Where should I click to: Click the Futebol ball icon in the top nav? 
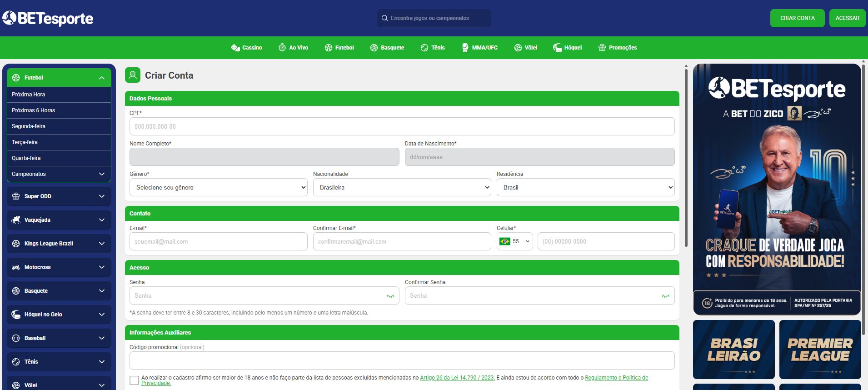pos(329,48)
